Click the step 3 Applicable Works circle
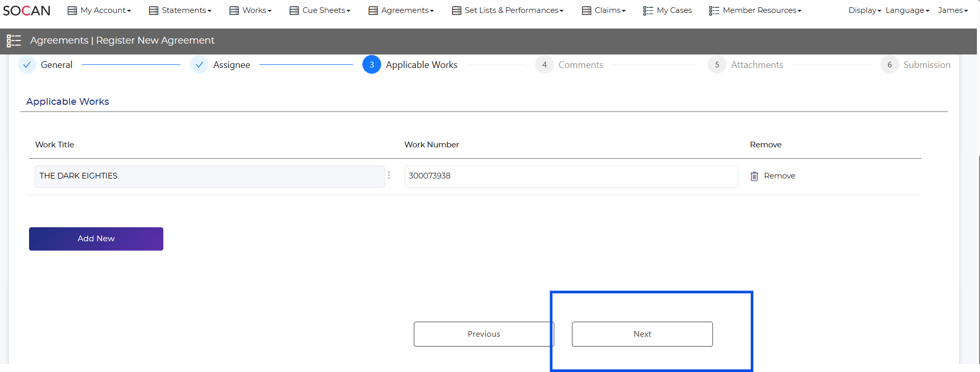 coord(371,65)
